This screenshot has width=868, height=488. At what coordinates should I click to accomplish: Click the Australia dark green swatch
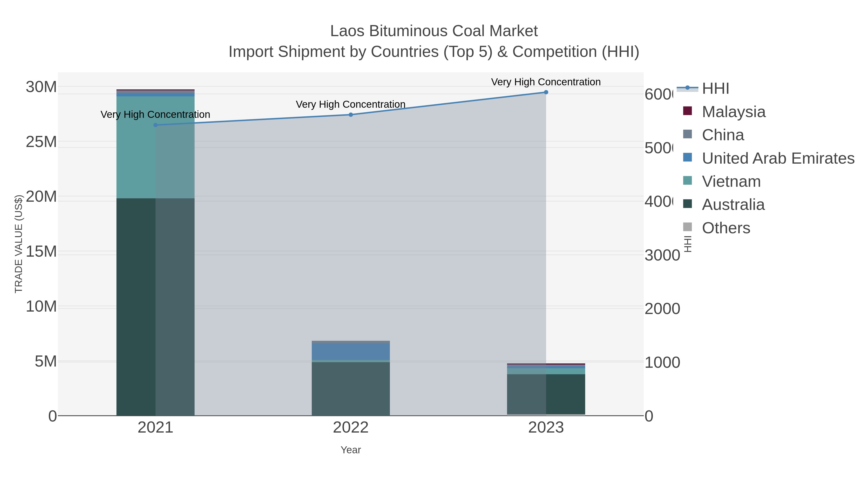coord(687,204)
